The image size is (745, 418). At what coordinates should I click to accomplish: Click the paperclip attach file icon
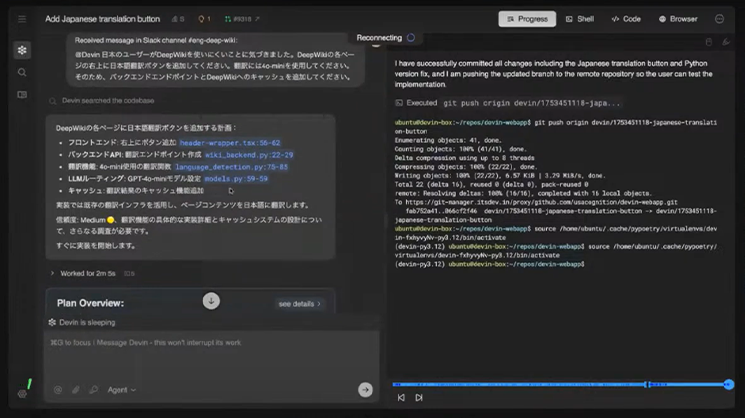(75, 390)
